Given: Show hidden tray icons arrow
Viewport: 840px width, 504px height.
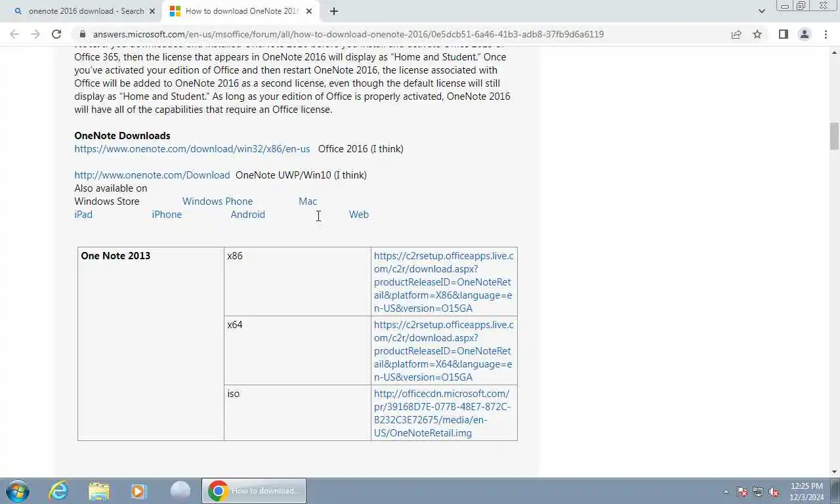Looking at the screenshot, I should pyautogui.click(x=726, y=492).
